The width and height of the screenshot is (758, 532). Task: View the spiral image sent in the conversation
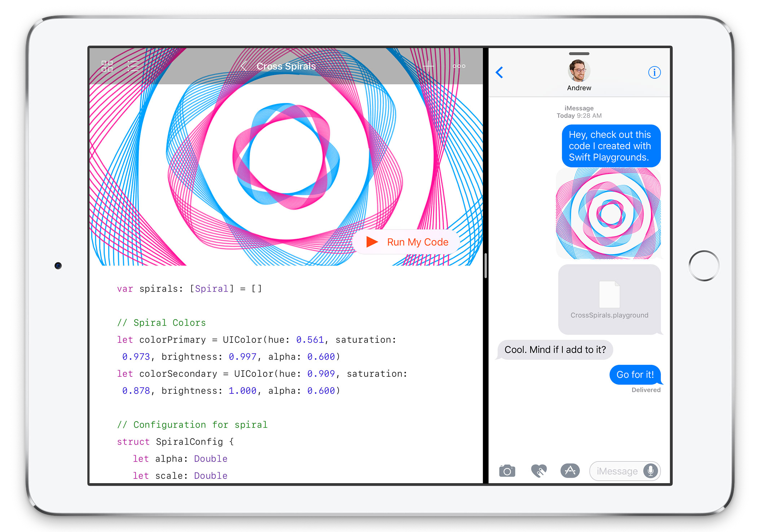(x=609, y=214)
